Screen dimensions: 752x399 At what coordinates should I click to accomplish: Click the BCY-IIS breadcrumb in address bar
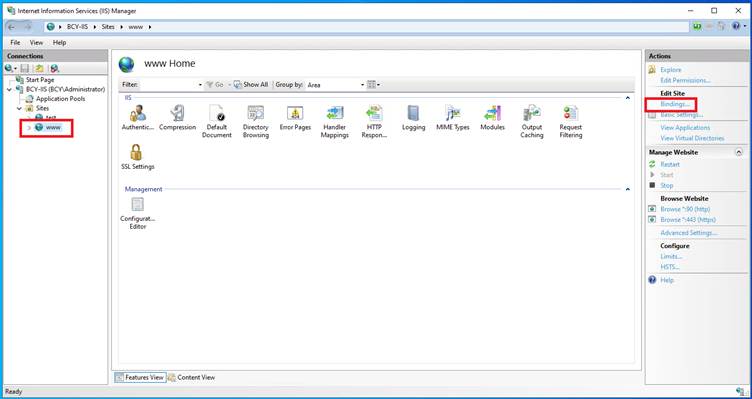click(x=77, y=27)
